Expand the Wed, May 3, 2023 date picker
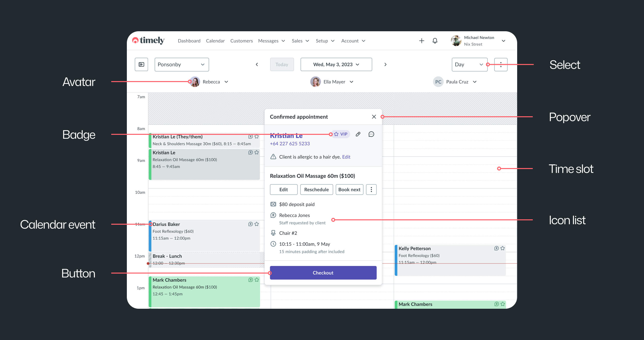The width and height of the screenshot is (644, 340). pyautogui.click(x=336, y=64)
